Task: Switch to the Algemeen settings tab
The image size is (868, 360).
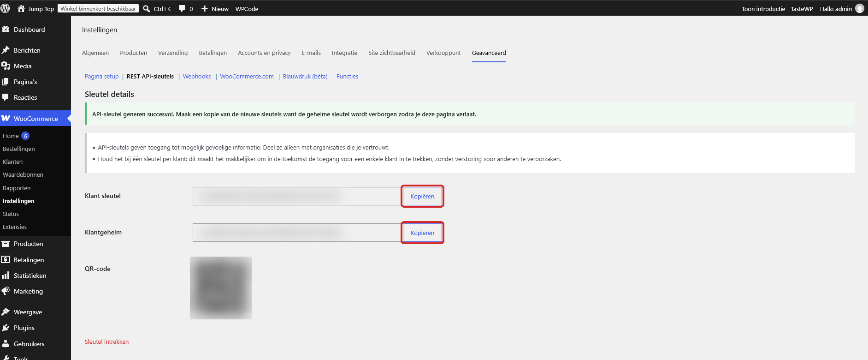Action: pos(95,53)
